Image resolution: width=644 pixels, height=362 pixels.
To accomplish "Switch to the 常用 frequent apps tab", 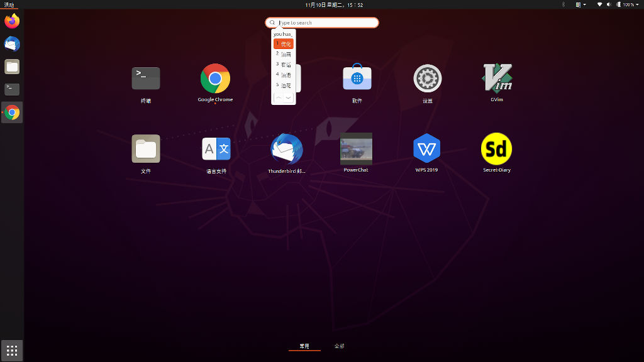I will [304, 346].
